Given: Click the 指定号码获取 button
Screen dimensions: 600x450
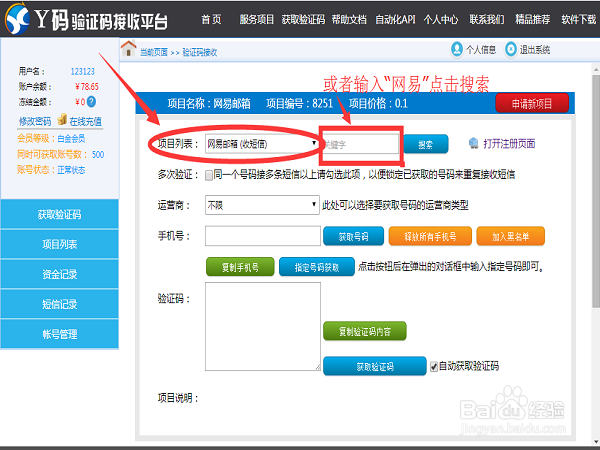Looking at the screenshot, I should click(316, 267).
